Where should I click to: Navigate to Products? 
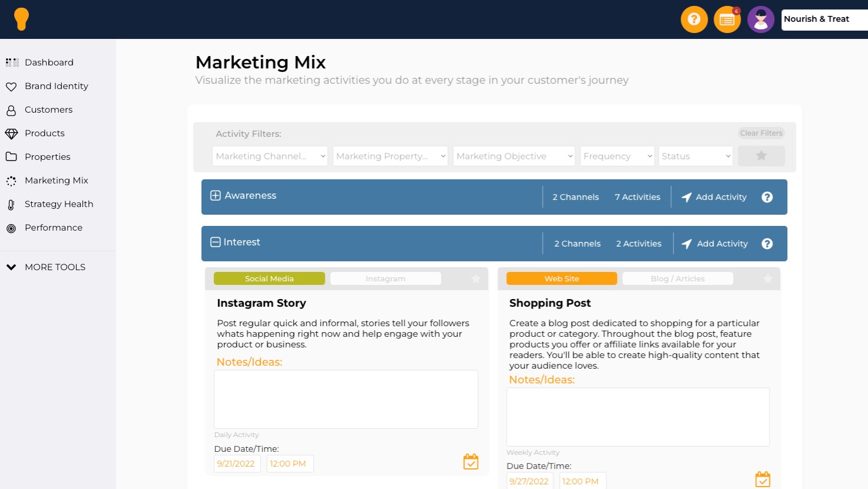pos(45,133)
